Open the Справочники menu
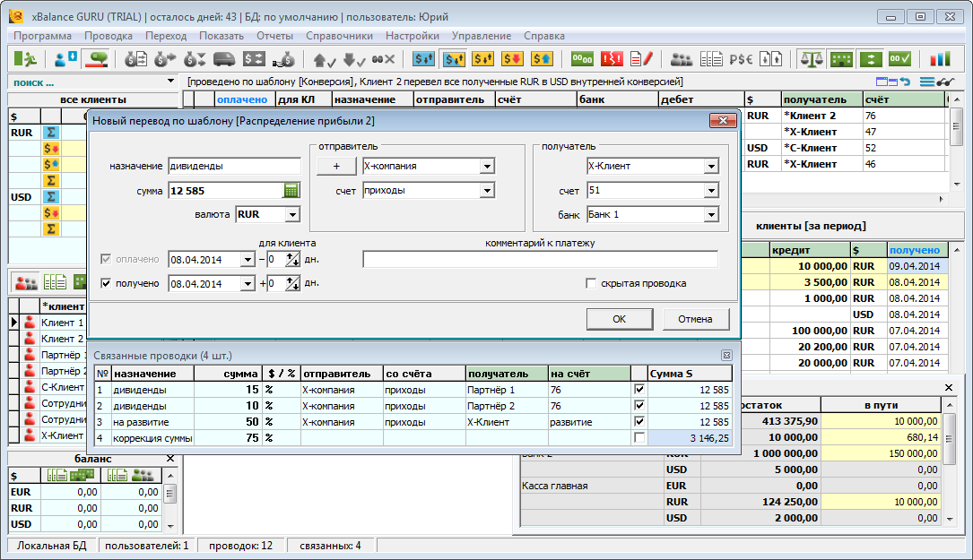 pos(339,36)
